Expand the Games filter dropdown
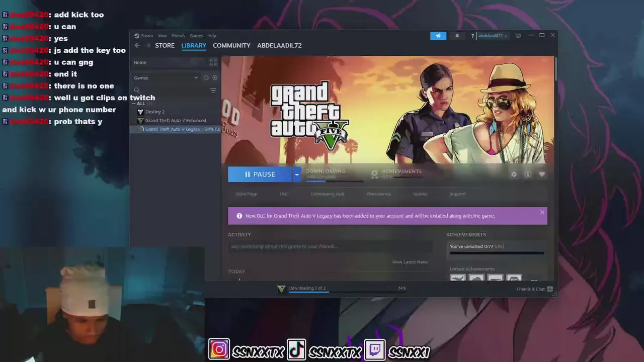 click(x=166, y=78)
